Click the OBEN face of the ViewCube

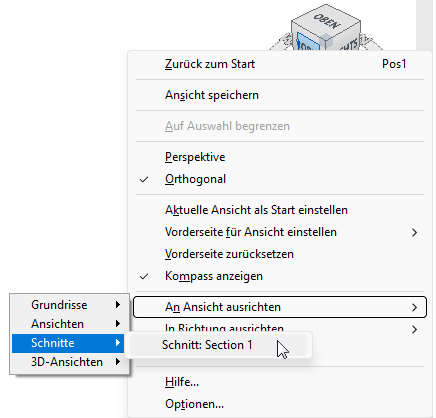click(x=326, y=20)
